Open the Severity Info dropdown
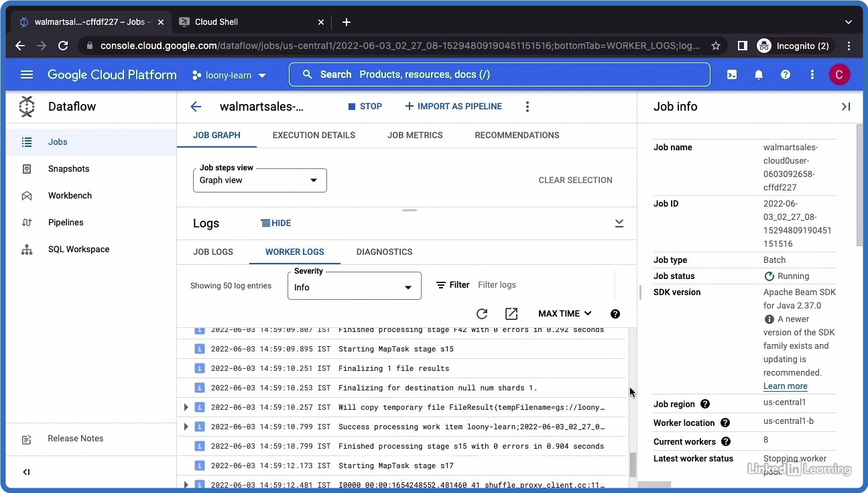 [x=355, y=286]
